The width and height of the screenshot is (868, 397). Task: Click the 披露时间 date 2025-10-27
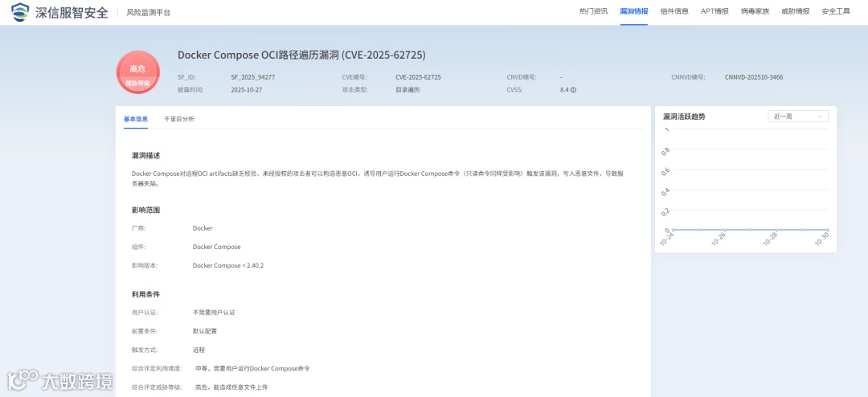click(x=247, y=90)
